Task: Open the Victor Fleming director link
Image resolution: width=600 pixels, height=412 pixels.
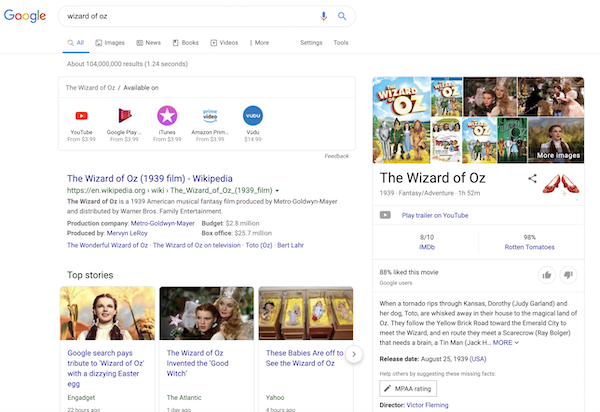Action: pyautogui.click(x=427, y=405)
